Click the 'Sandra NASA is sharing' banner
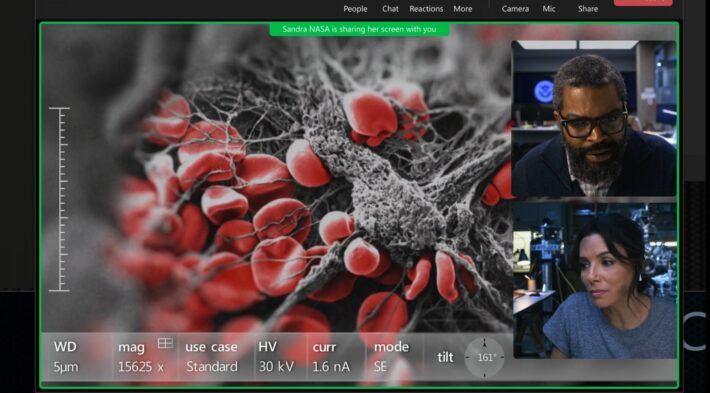The width and height of the screenshot is (710, 393). [360, 29]
